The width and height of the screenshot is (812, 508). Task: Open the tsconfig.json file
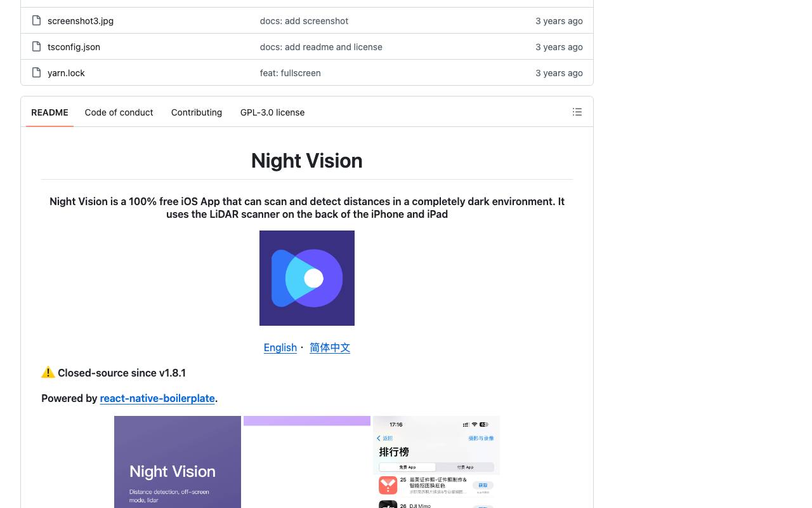(x=74, y=47)
